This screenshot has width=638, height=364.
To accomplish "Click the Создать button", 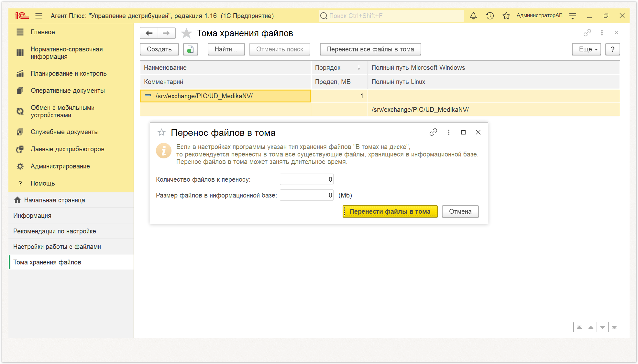I will pyautogui.click(x=159, y=49).
